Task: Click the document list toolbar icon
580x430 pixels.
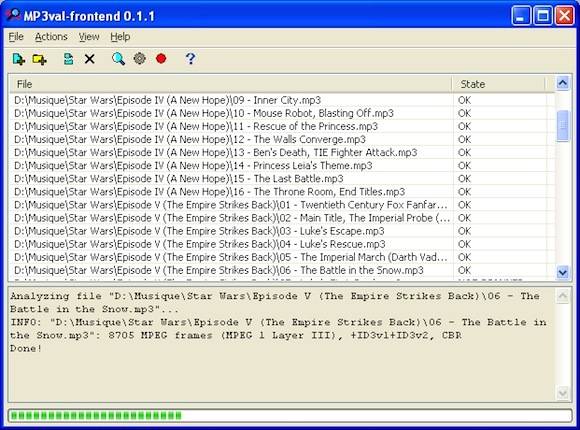Action: pyautogui.click(x=68, y=59)
